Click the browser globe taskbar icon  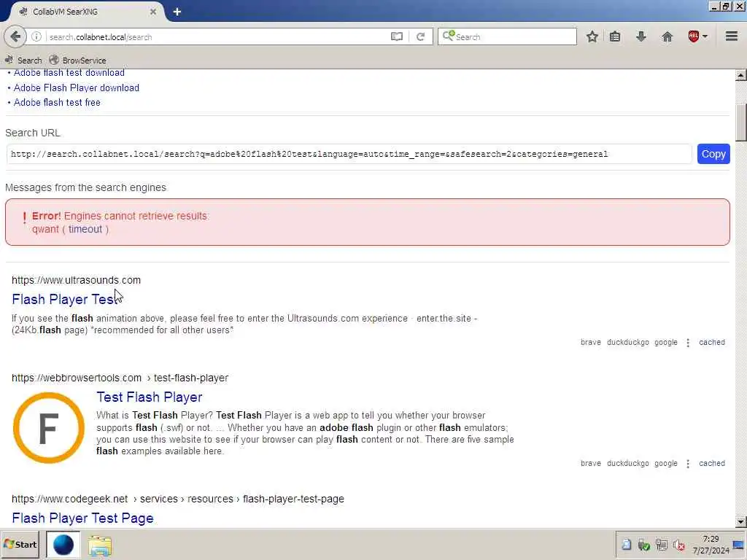click(63, 544)
